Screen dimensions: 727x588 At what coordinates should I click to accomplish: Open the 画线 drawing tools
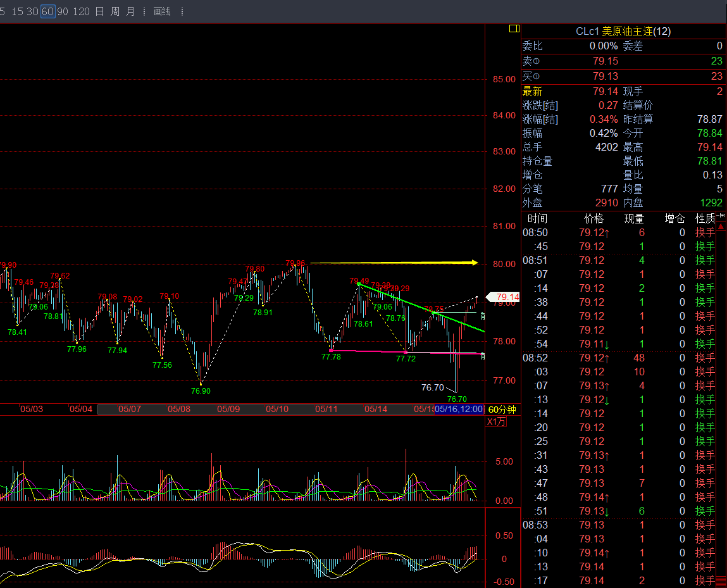[162, 11]
